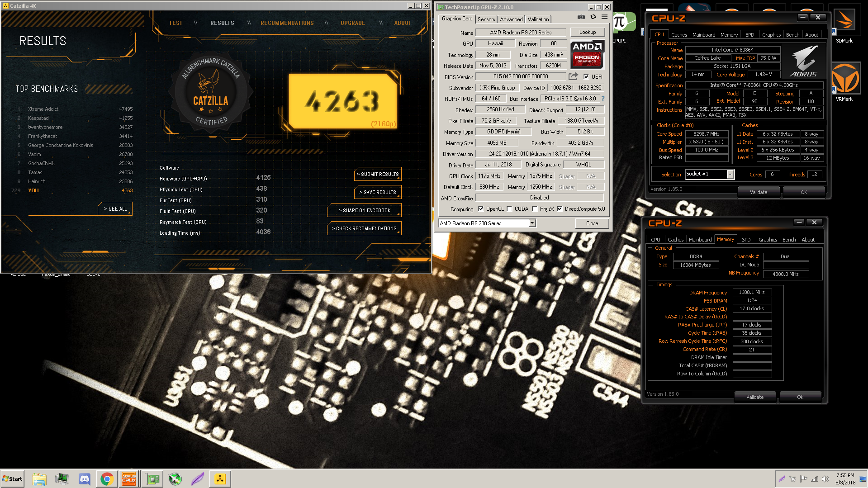The width and height of the screenshot is (868, 488).
Task: Open Discord from taskbar
Action: [84, 479]
